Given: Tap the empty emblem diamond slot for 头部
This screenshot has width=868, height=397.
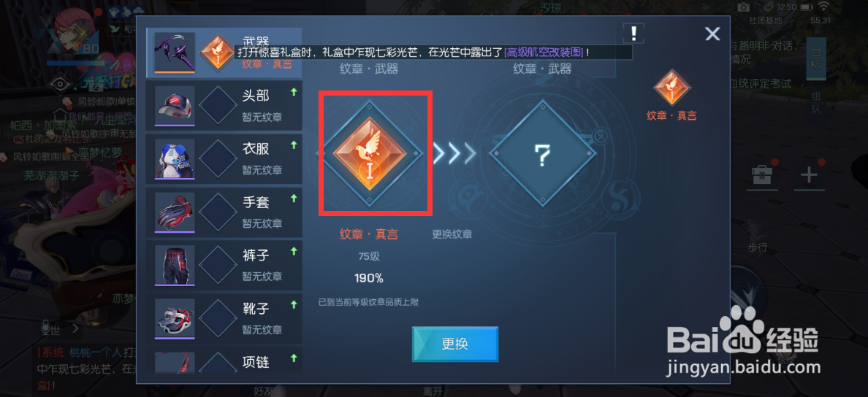Looking at the screenshot, I should [x=218, y=105].
